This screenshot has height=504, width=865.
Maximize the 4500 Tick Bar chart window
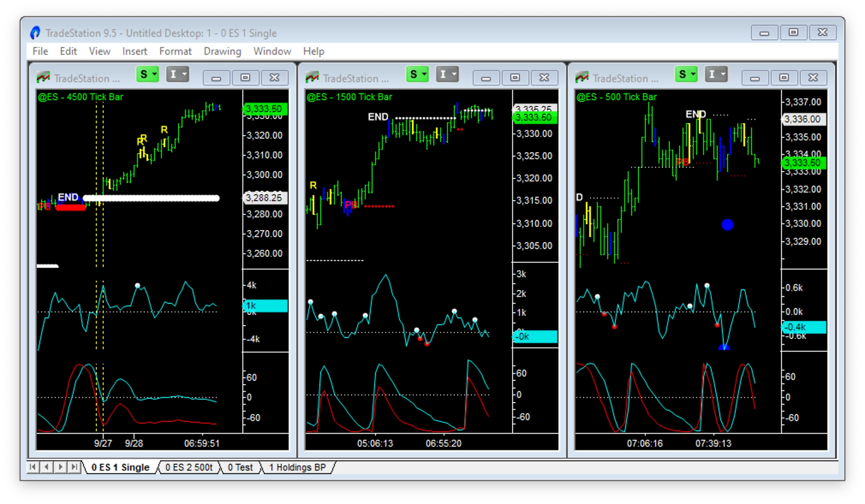click(245, 78)
